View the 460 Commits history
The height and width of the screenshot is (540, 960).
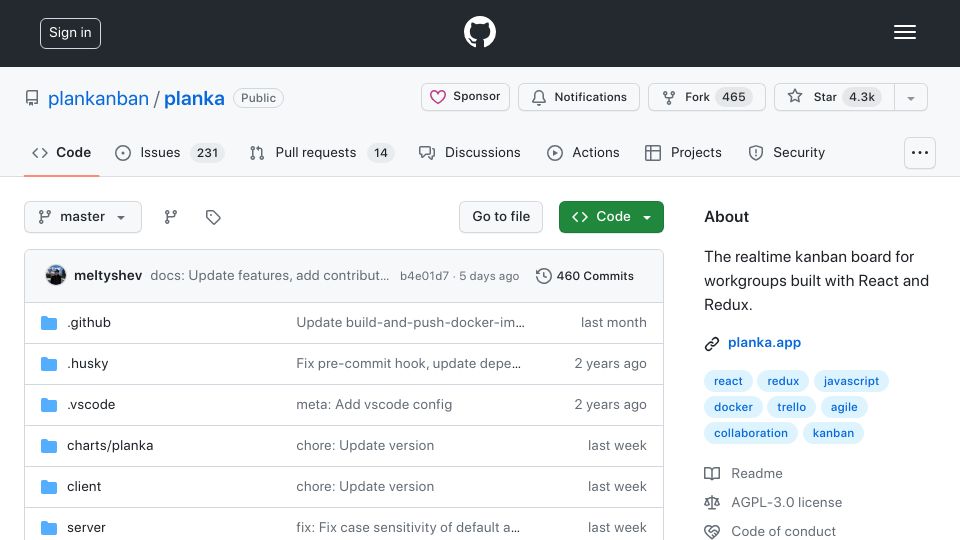(585, 276)
